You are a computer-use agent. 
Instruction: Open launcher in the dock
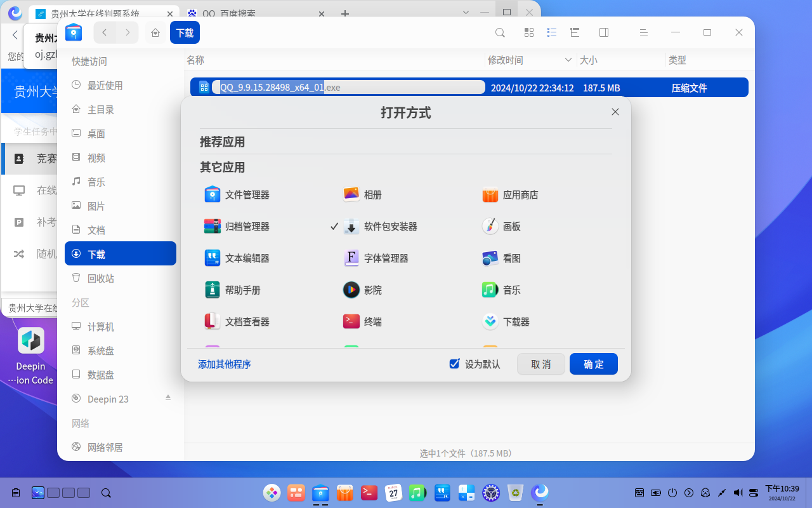[272, 492]
